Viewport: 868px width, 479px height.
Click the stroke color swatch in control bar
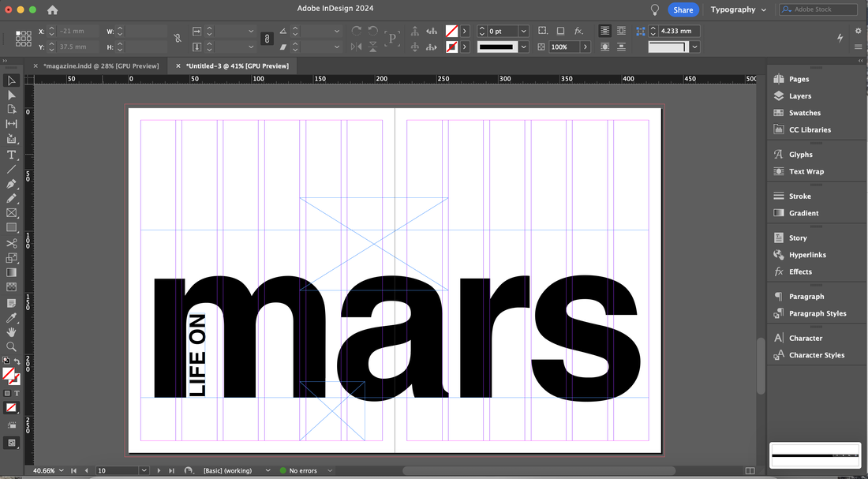(x=451, y=47)
